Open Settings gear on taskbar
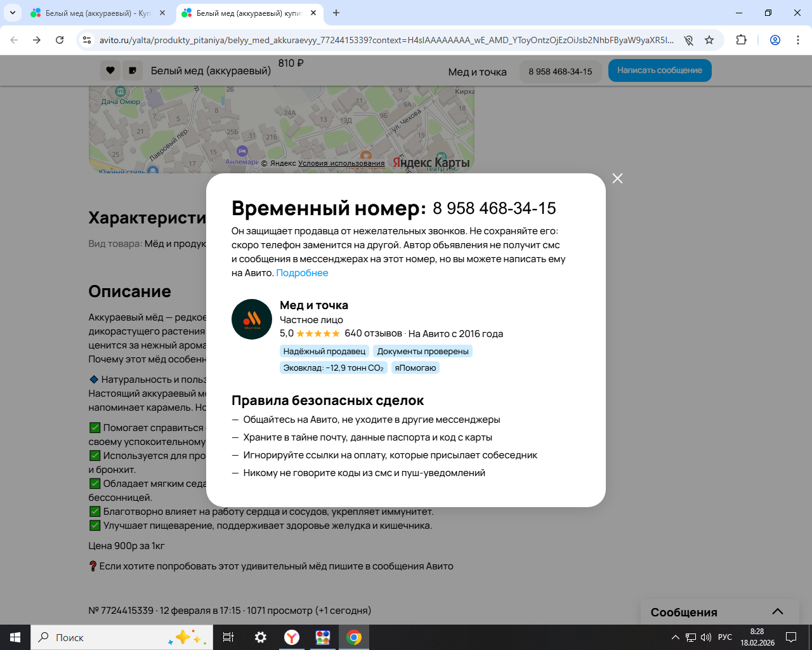 click(261, 637)
